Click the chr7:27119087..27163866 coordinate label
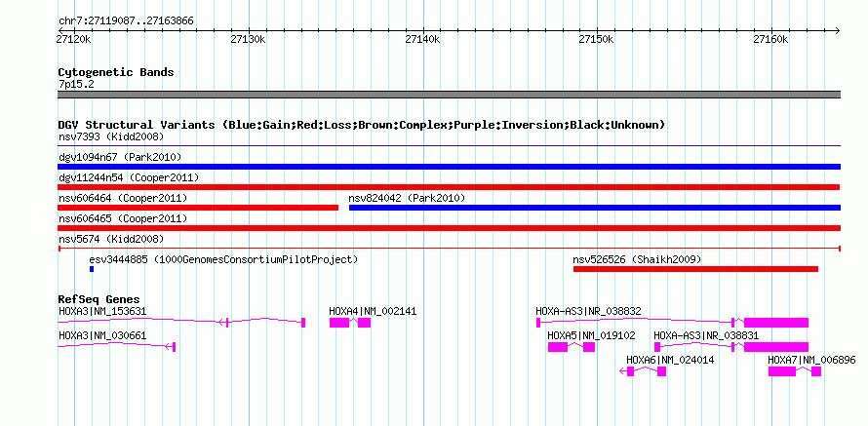This screenshot has width=868, height=426. pyautogui.click(x=126, y=21)
